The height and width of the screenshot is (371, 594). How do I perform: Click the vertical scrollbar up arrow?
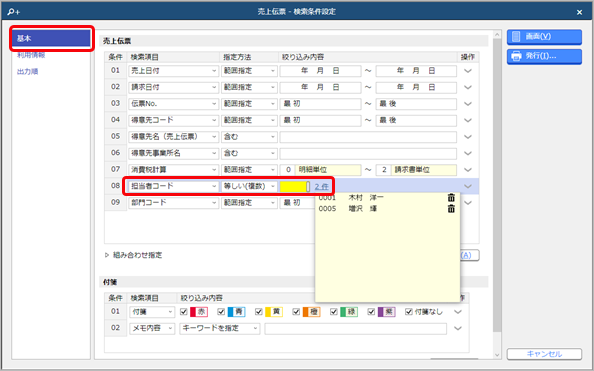(497, 35)
